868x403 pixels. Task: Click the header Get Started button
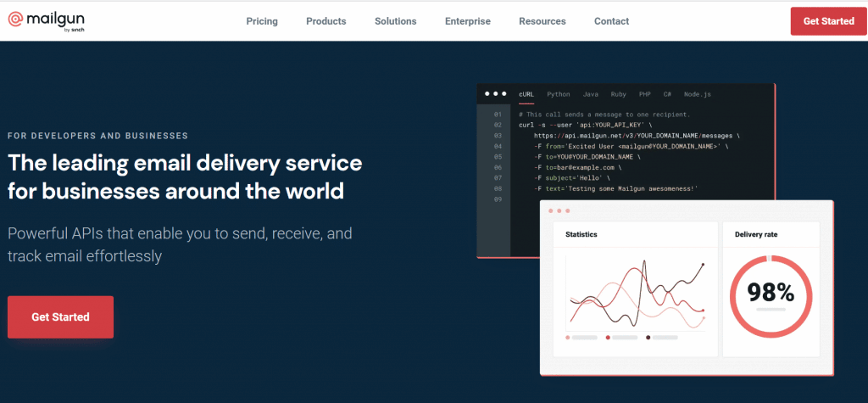tap(829, 21)
